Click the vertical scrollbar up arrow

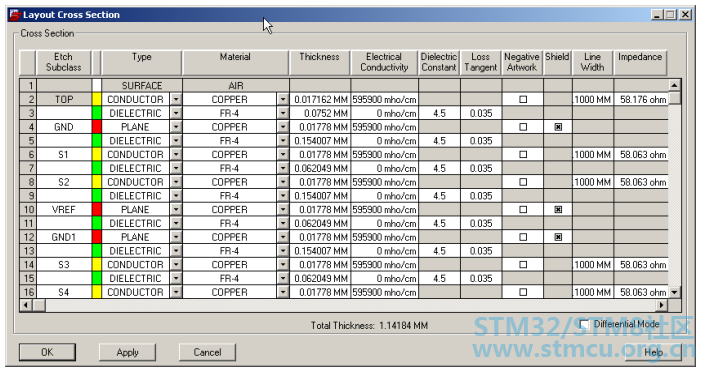click(x=674, y=85)
